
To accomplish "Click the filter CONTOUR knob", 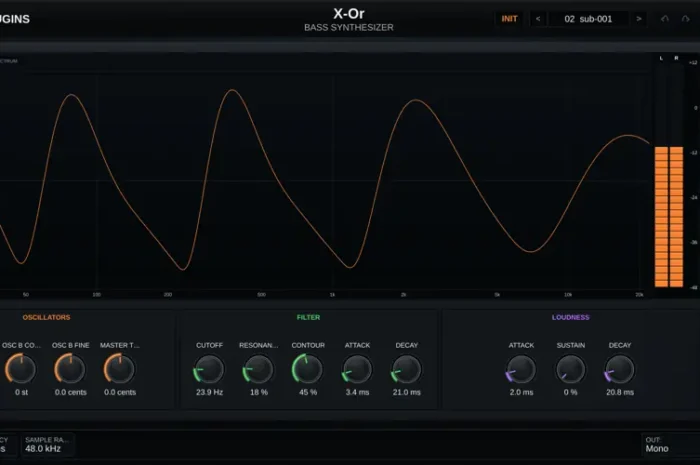I will click(x=308, y=369).
